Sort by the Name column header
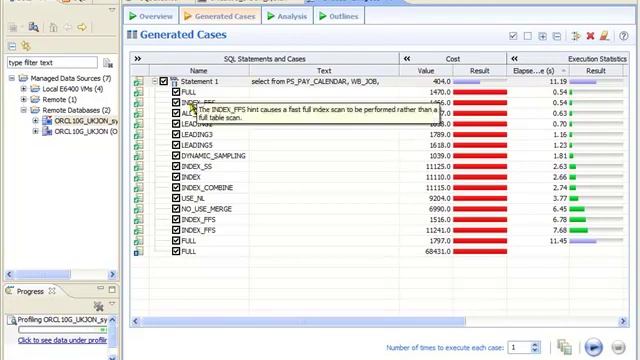The width and height of the screenshot is (640, 360). click(x=199, y=71)
